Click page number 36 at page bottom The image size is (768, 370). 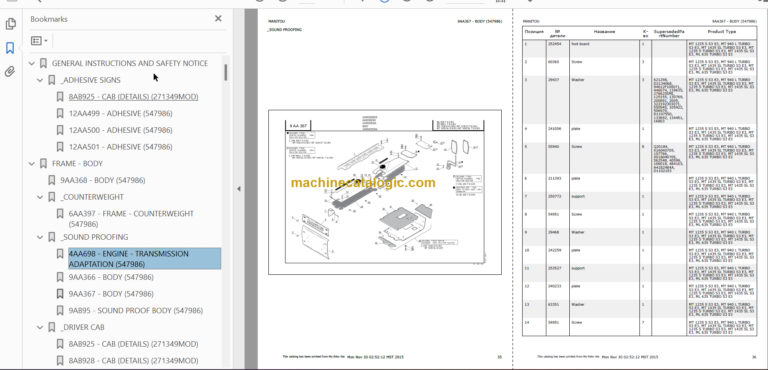pyautogui.click(x=754, y=357)
